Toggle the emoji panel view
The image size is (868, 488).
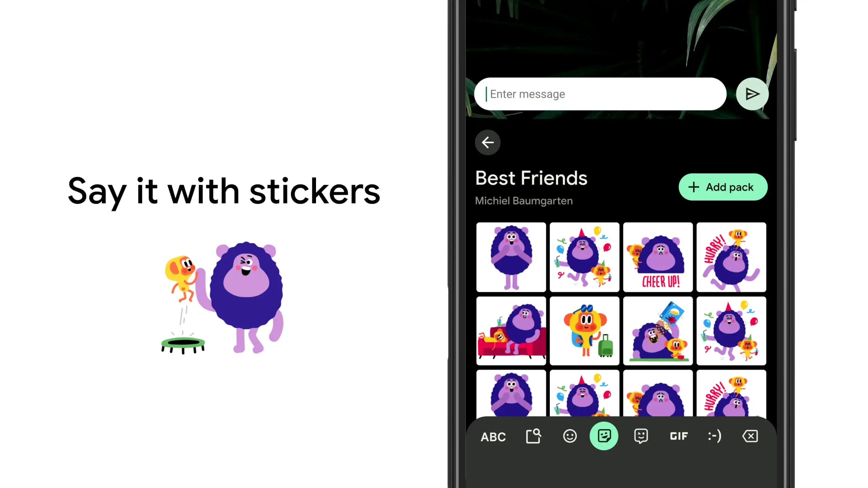(x=569, y=436)
